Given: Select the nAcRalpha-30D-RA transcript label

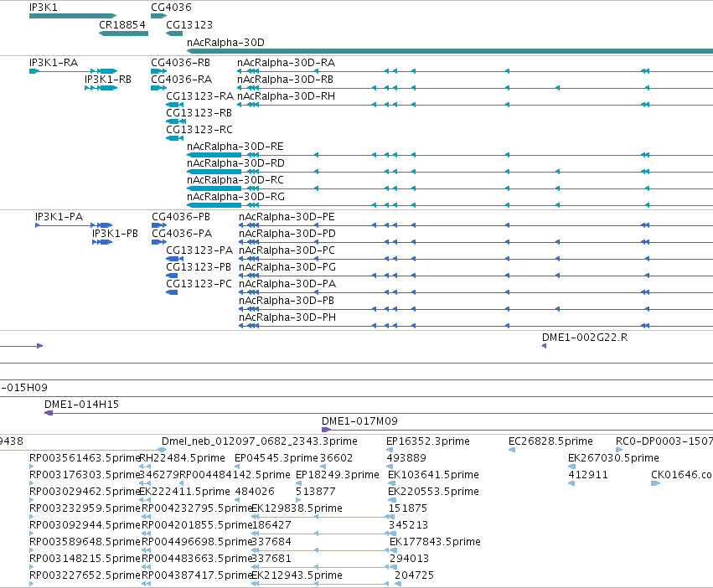Looking at the screenshot, I should click(286, 62).
